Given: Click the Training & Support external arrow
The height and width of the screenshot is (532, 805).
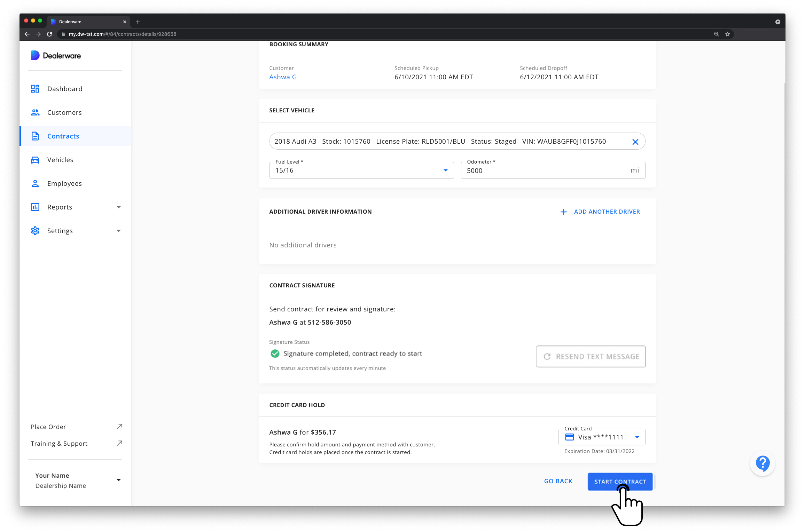Looking at the screenshot, I should 119,443.
